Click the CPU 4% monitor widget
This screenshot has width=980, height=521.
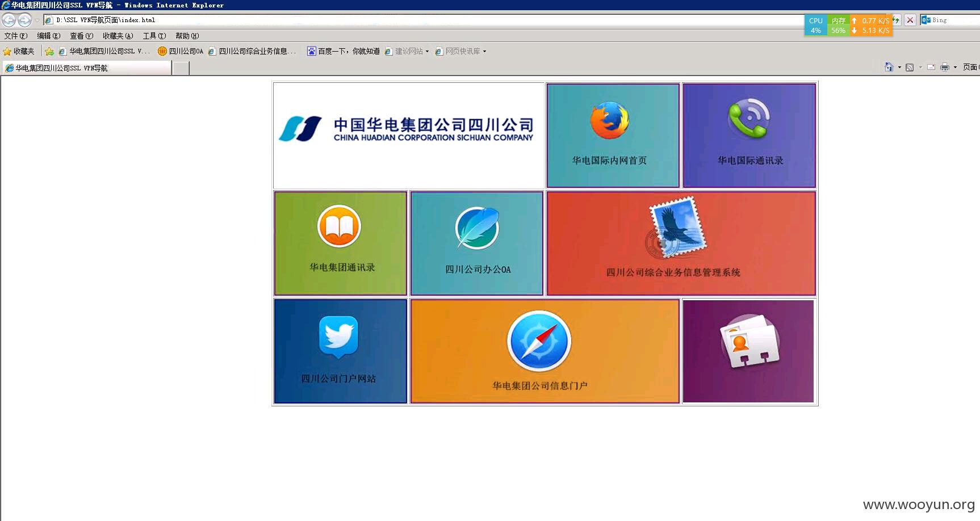(x=816, y=26)
